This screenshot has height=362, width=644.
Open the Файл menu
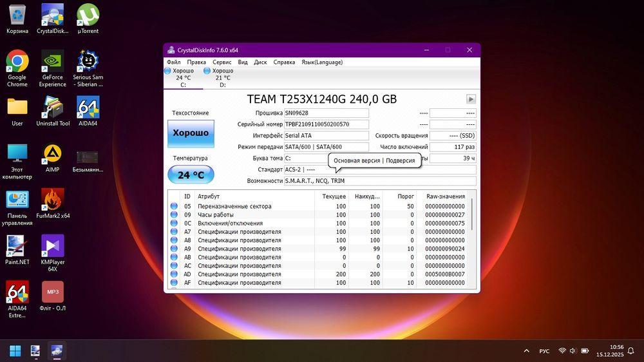(174, 62)
